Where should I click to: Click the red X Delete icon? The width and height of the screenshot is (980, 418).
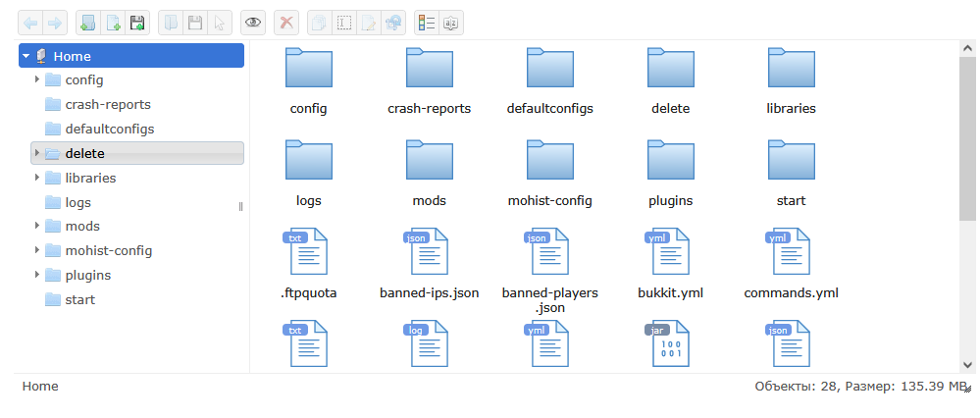[286, 24]
